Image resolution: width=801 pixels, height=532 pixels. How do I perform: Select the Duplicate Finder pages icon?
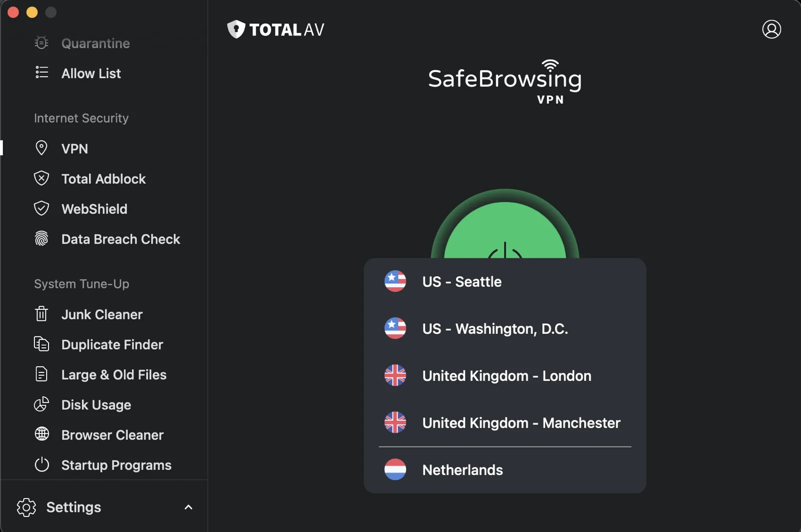42,344
